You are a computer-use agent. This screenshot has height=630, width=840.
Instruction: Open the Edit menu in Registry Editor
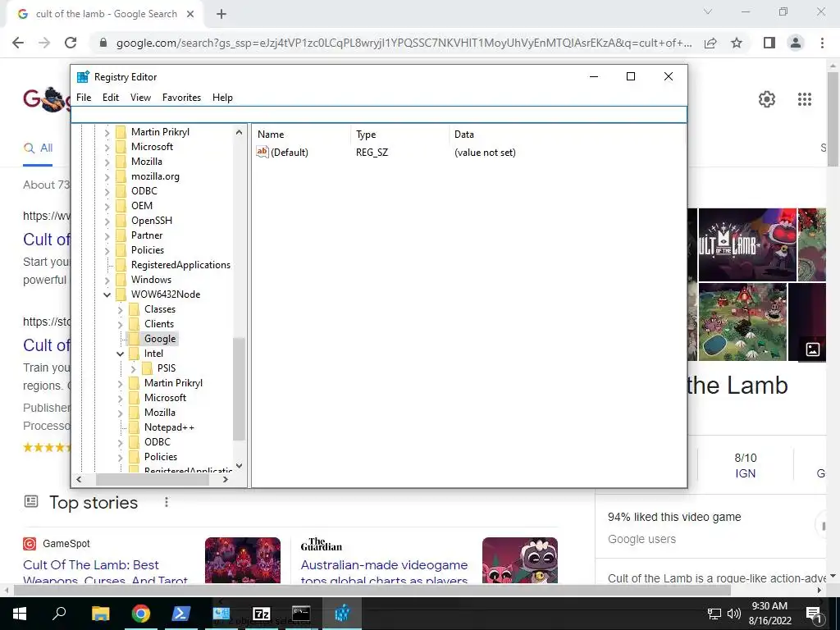point(111,98)
